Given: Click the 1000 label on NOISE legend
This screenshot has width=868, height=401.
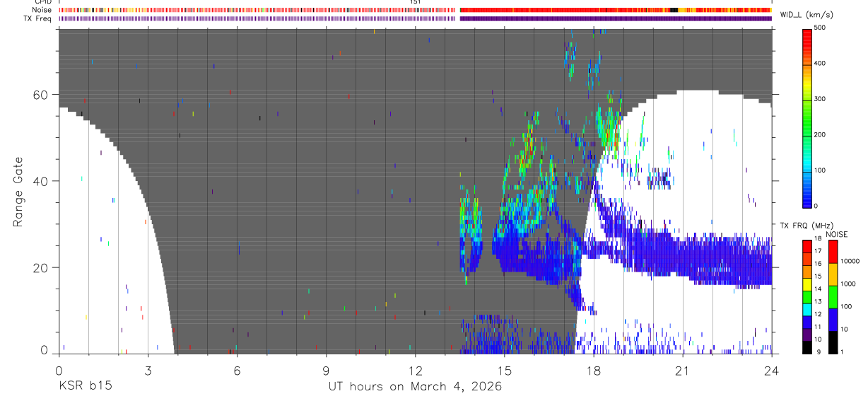Looking at the screenshot, I should 850,284.
